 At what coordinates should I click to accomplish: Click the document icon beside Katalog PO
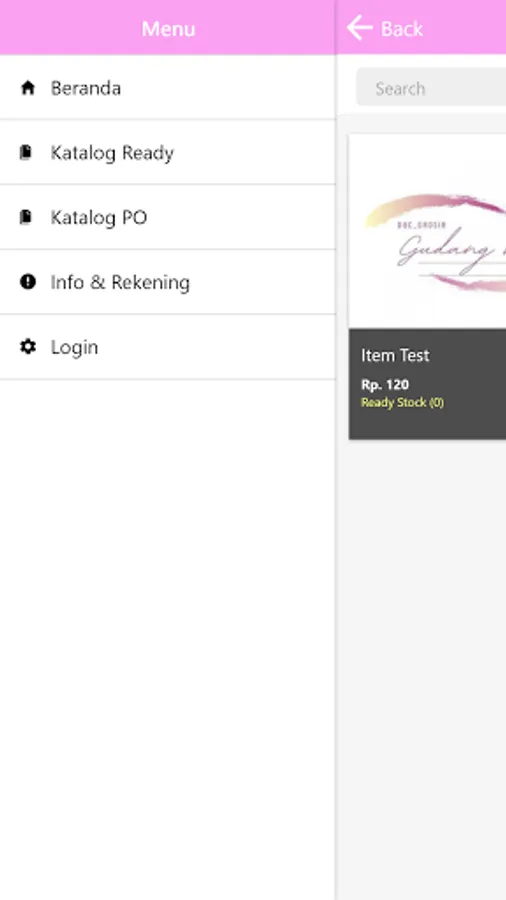(26, 217)
